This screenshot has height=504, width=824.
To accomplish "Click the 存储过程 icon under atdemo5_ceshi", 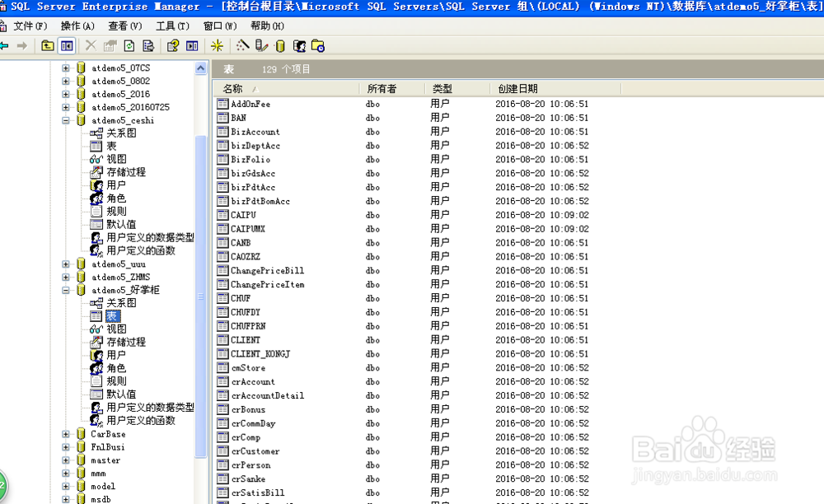I will (x=96, y=172).
